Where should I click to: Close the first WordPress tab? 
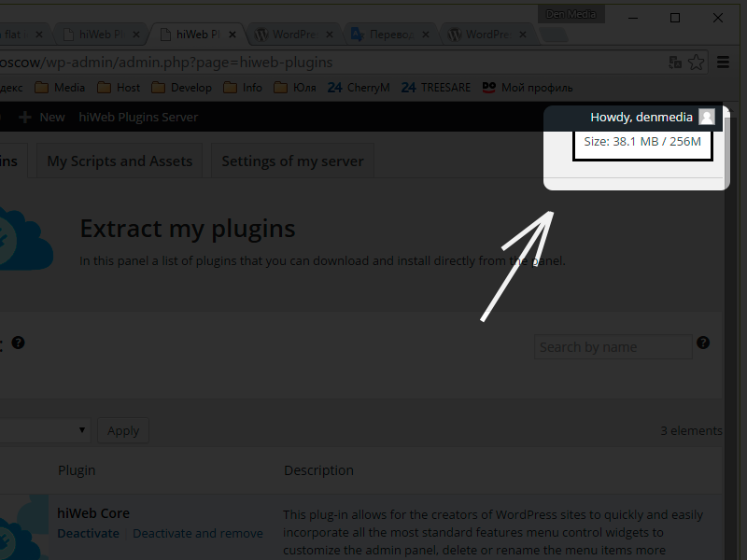pyautogui.click(x=330, y=35)
